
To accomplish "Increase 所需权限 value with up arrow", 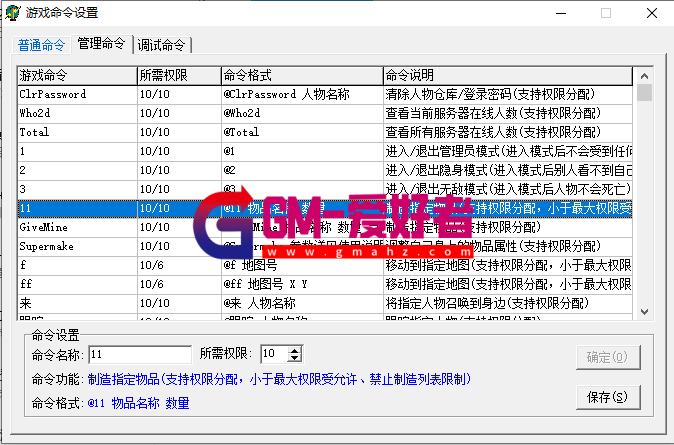I will (294, 350).
